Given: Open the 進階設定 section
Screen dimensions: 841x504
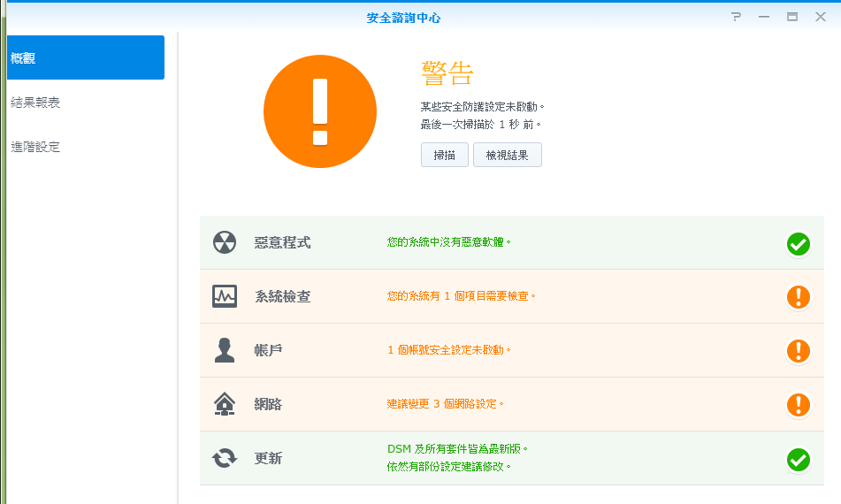Looking at the screenshot, I should pos(35,147).
